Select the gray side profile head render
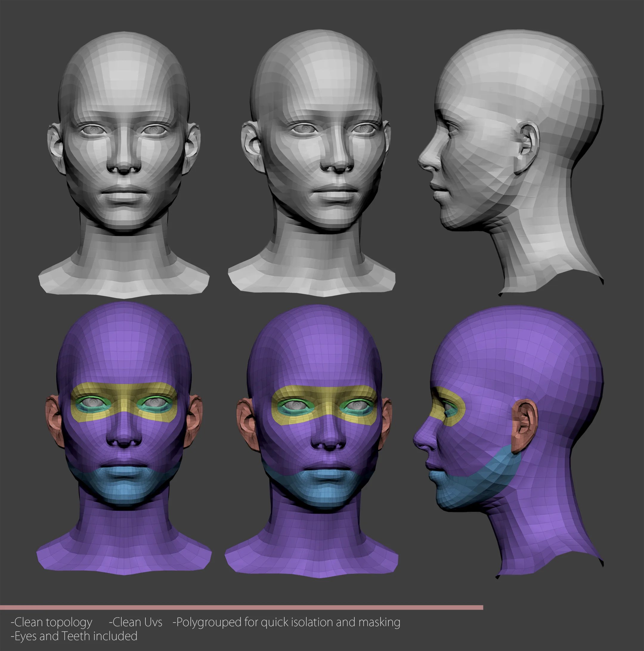 click(510, 163)
